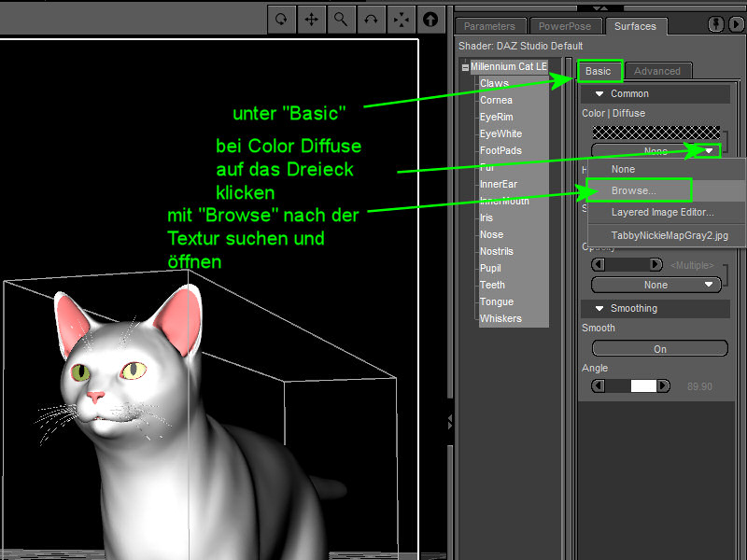Collapse the Millennium Cat LE tree node
Screen dimensions: 747x560
[x=465, y=67]
